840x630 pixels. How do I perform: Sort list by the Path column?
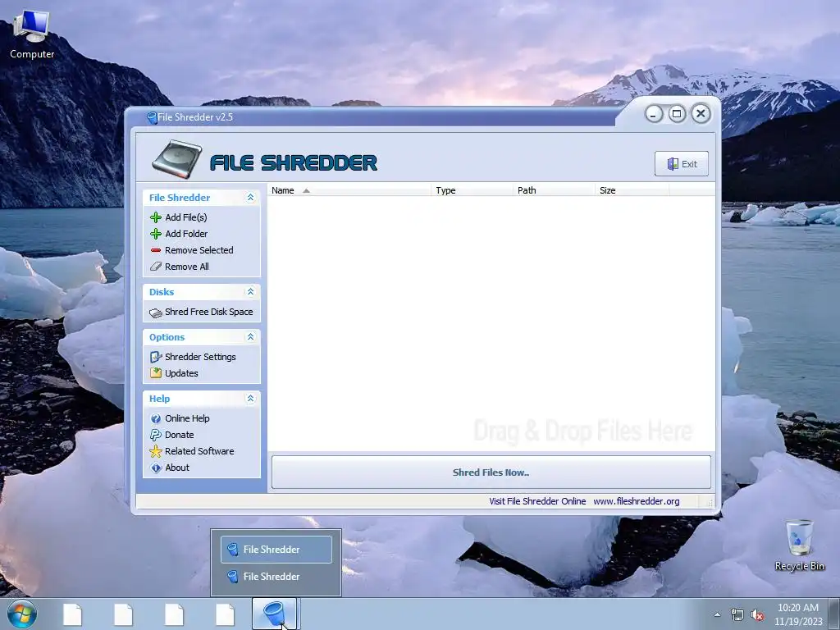point(554,190)
